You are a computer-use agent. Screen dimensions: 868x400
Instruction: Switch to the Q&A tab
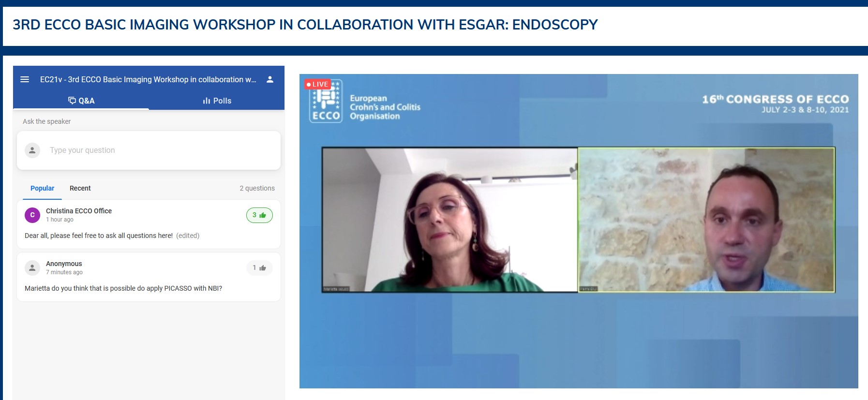tap(81, 101)
